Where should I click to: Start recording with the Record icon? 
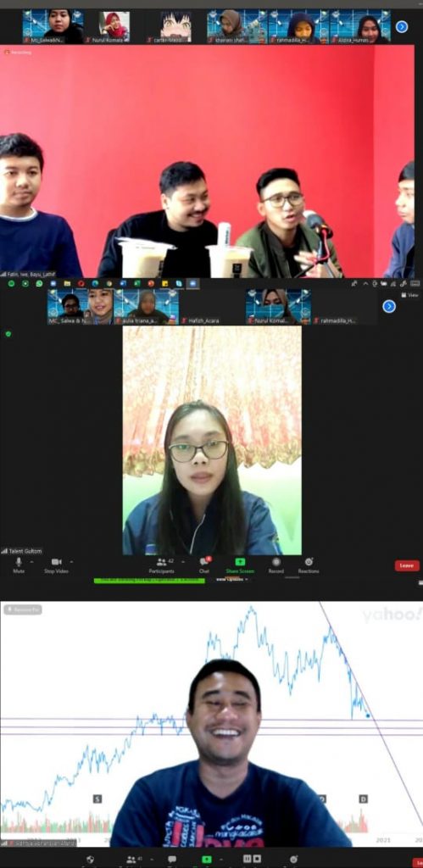coord(276,565)
